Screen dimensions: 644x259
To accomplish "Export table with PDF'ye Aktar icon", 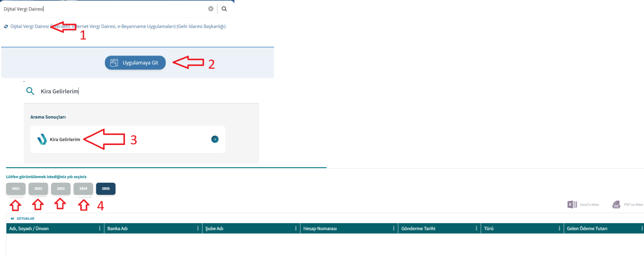I will (616, 205).
